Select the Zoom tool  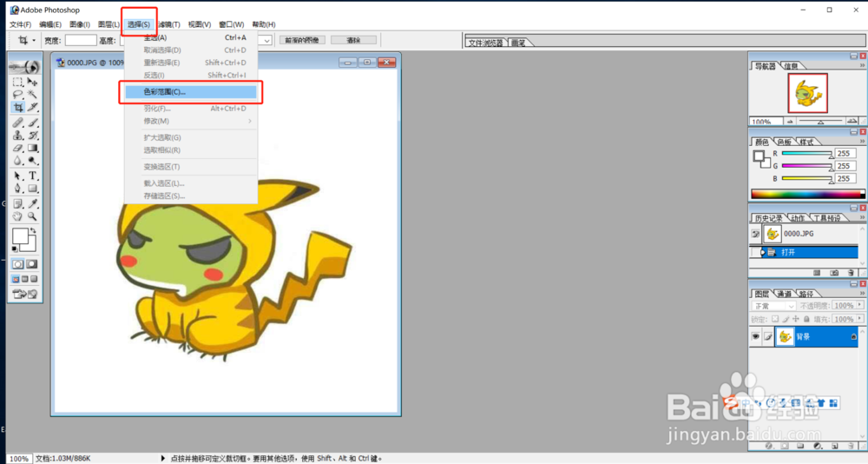33,216
